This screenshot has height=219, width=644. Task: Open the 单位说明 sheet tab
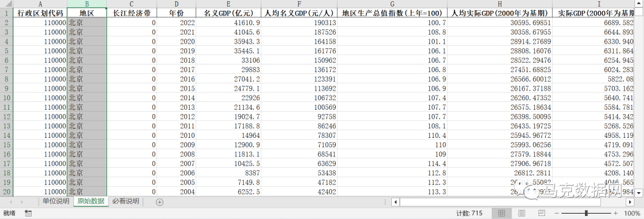pyautogui.click(x=56, y=201)
